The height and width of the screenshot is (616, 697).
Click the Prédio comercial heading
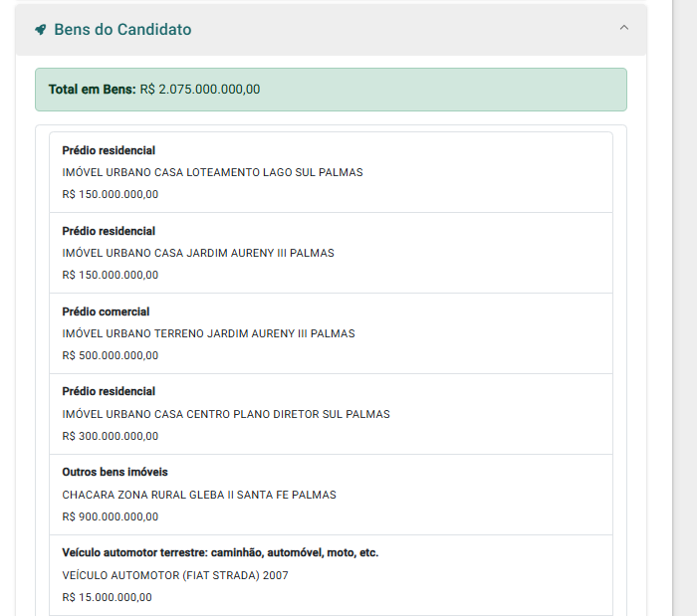106,311
